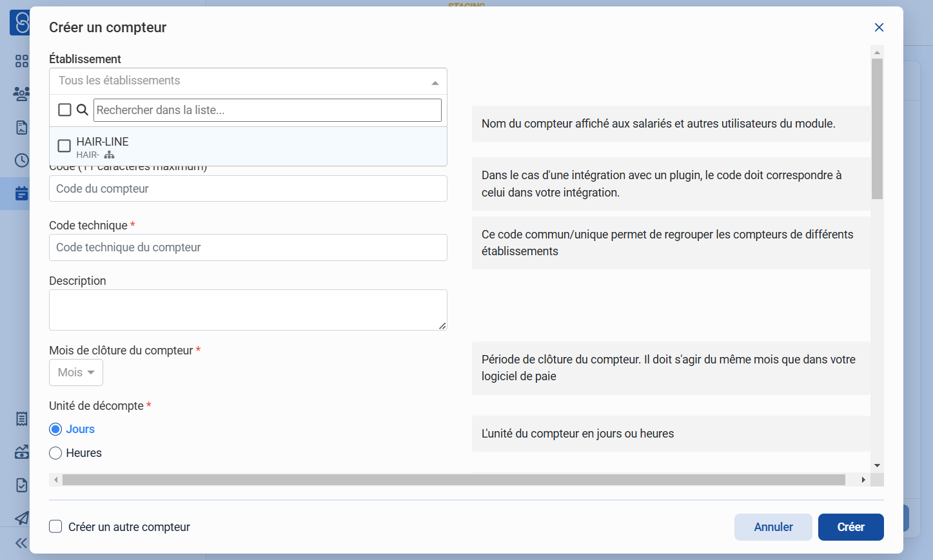
Task: Click the hierarchy icon under HAIR-LINE
Action: pyautogui.click(x=110, y=155)
